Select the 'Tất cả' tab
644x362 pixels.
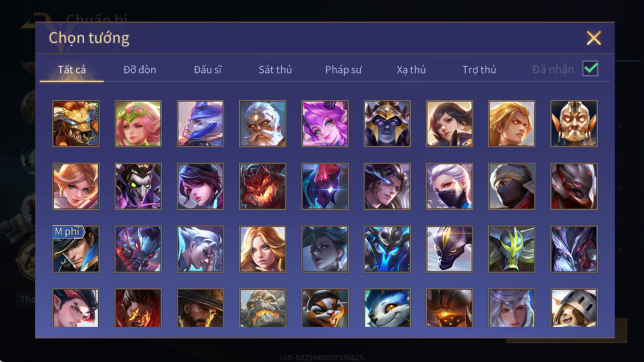[x=72, y=70]
